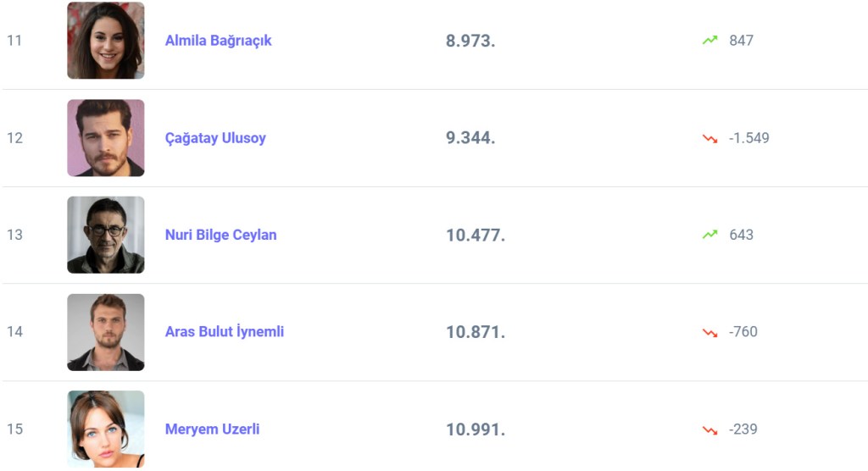The image size is (868, 471).
Task: Follow the Çağatay Ulusoy name link
Action: (x=215, y=138)
